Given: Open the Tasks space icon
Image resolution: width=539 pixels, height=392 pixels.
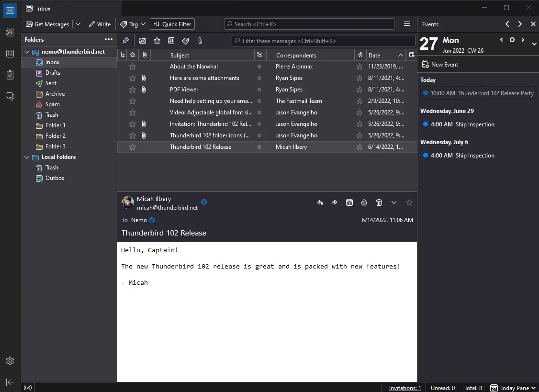Looking at the screenshot, I should coord(10,75).
